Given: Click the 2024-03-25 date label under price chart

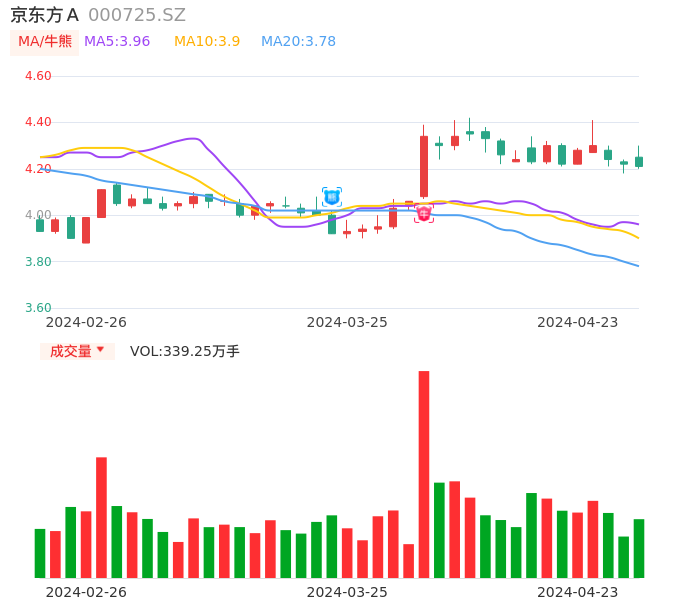Looking at the screenshot, I should (x=347, y=322).
